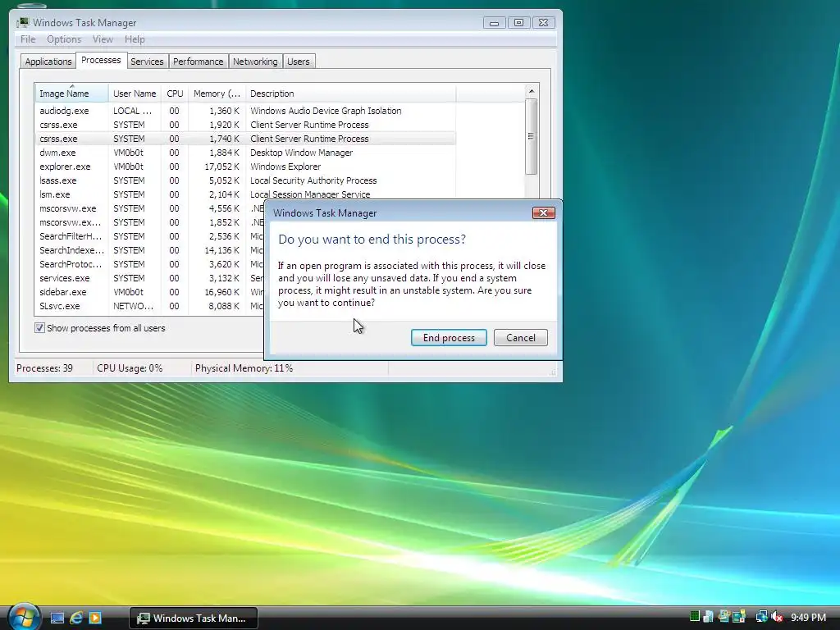The image size is (840, 630).
Task: Select the audiodg.exe process row
Action: [245, 111]
